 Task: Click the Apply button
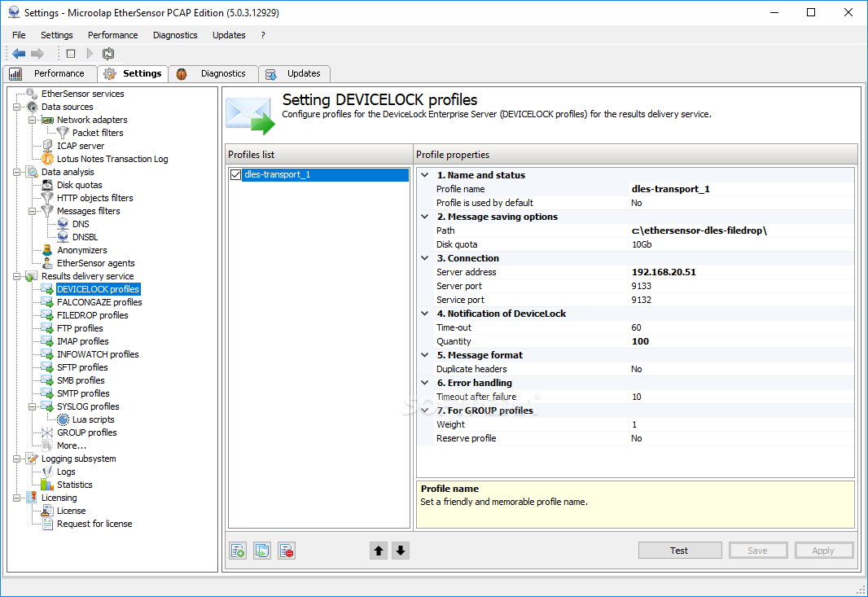point(824,551)
